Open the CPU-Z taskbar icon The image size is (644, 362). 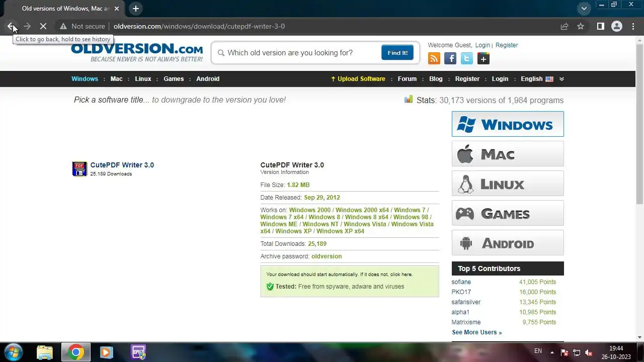click(x=138, y=352)
